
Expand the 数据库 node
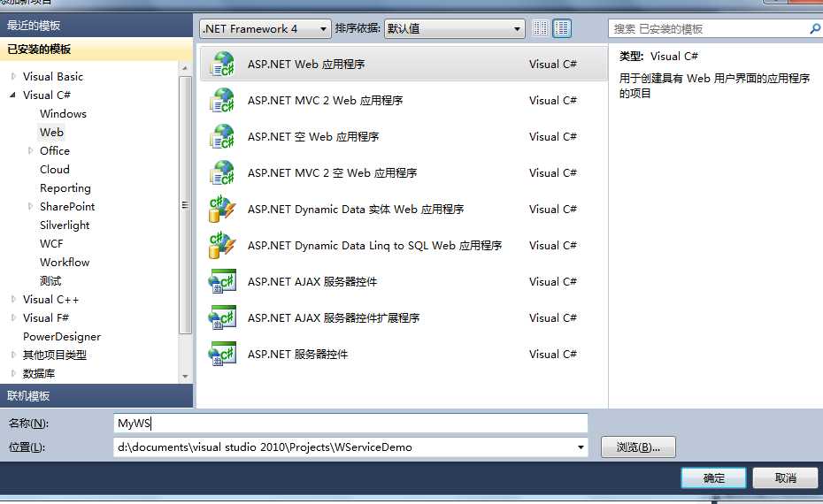(13, 373)
